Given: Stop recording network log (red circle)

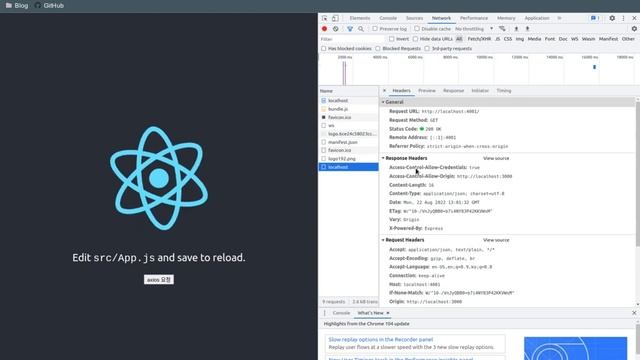Looking at the screenshot, I should pos(324,29).
